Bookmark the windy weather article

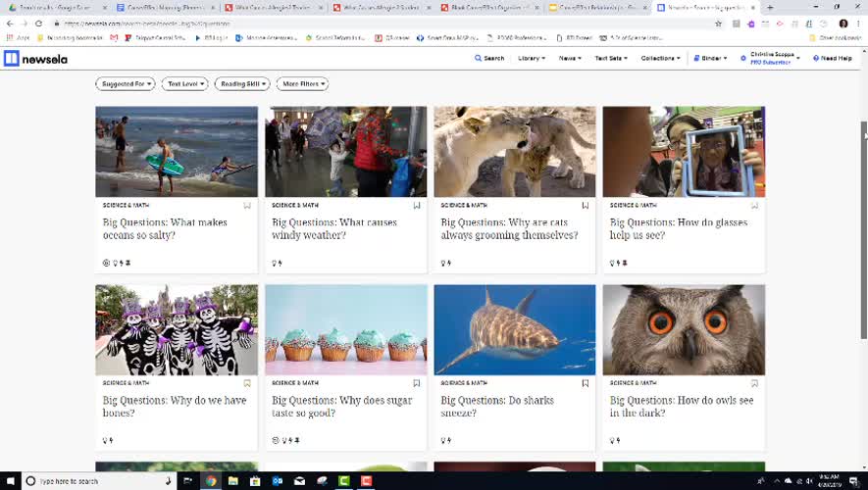417,206
